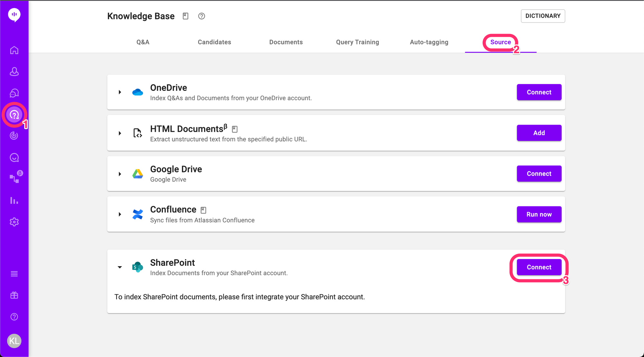Click the Gift icon near the bottom sidebar
The width and height of the screenshot is (644, 357).
pos(14,295)
